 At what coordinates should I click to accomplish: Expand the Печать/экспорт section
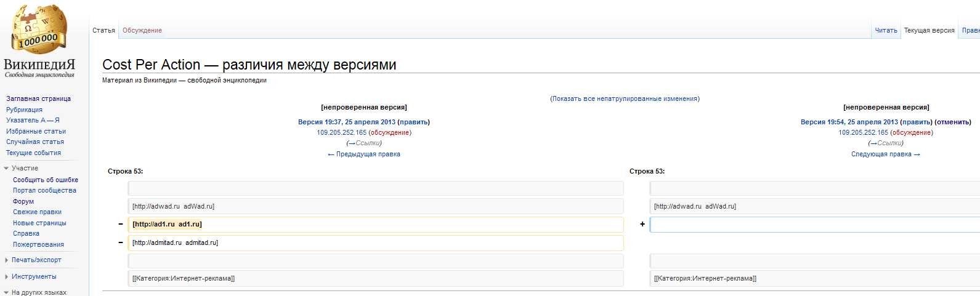pos(36,260)
